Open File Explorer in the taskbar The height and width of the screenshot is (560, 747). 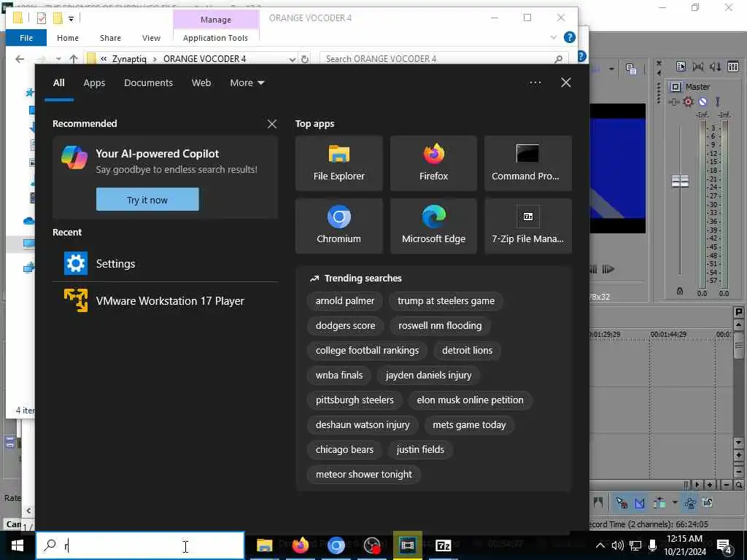[264, 545]
